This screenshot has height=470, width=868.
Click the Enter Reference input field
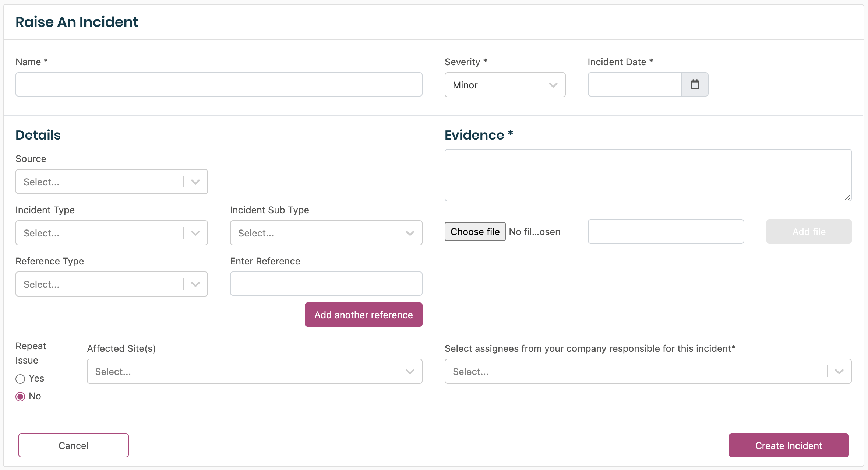pos(326,284)
